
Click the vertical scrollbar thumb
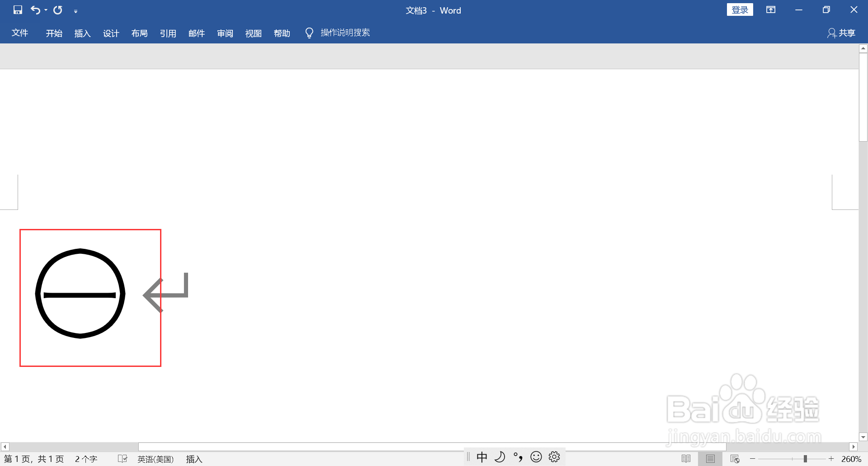863,97
